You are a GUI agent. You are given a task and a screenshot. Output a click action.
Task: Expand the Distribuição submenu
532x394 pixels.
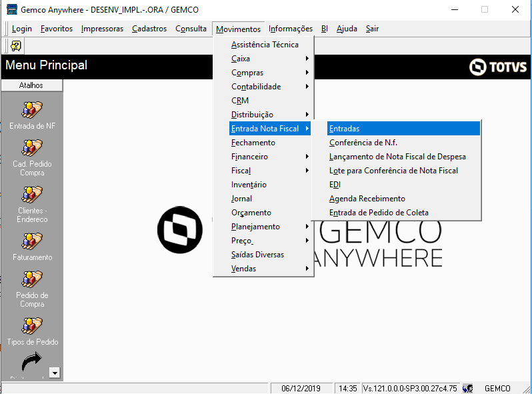click(x=270, y=115)
